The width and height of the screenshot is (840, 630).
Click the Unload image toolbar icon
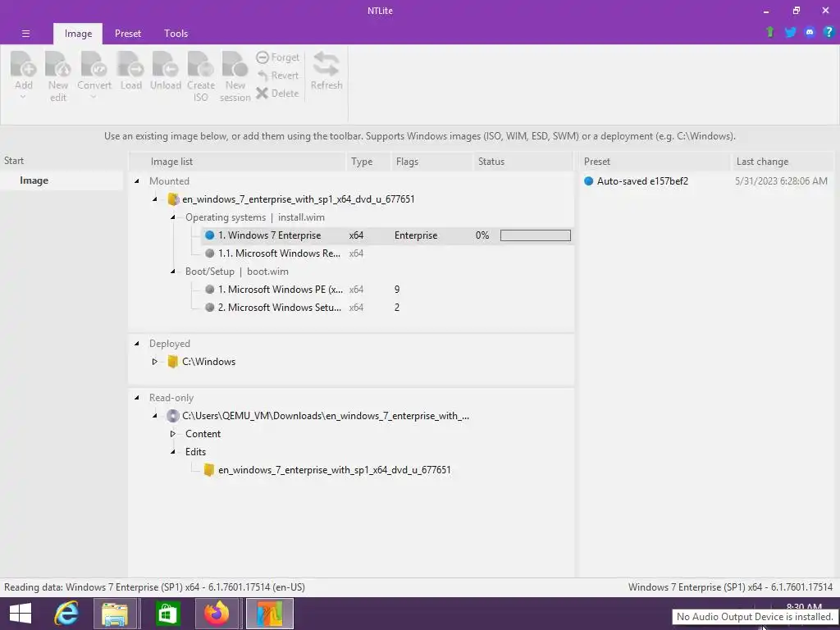(x=165, y=64)
